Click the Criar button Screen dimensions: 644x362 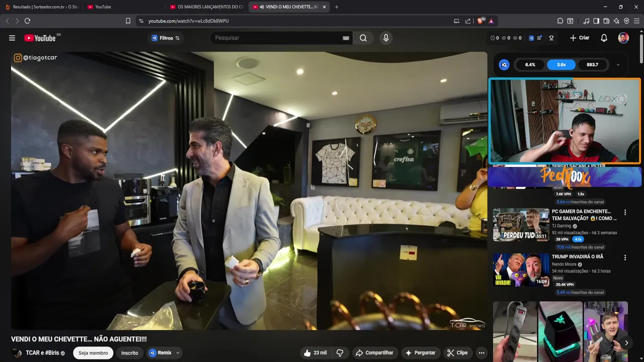pos(580,38)
